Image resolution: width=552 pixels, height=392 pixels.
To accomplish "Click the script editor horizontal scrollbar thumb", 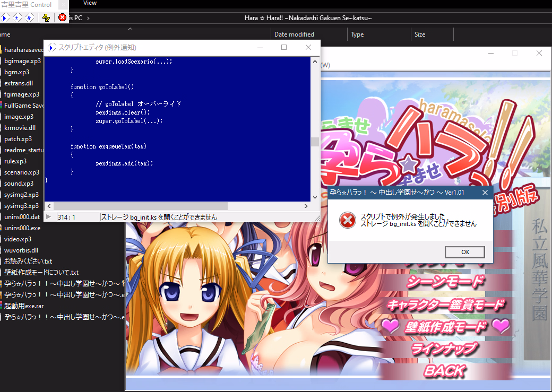I will pos(141,206).
